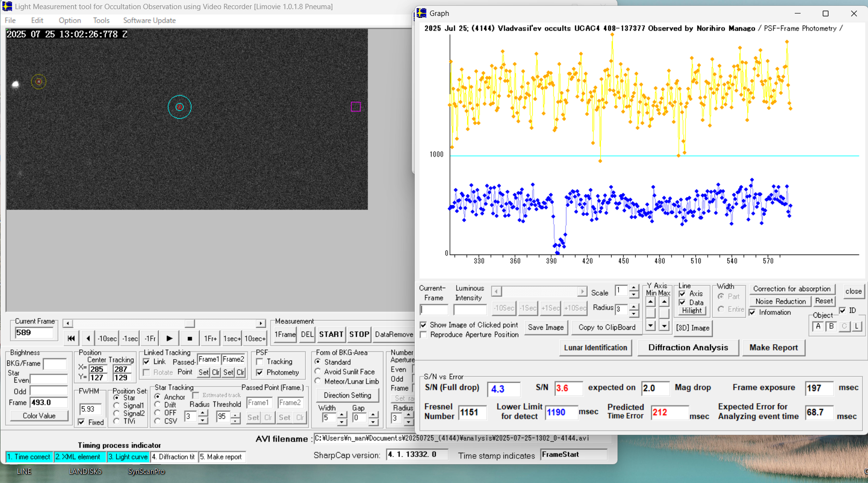868x483 pixels.
Task: Click the reverse play triangle button
Action: tap(88, 338)
